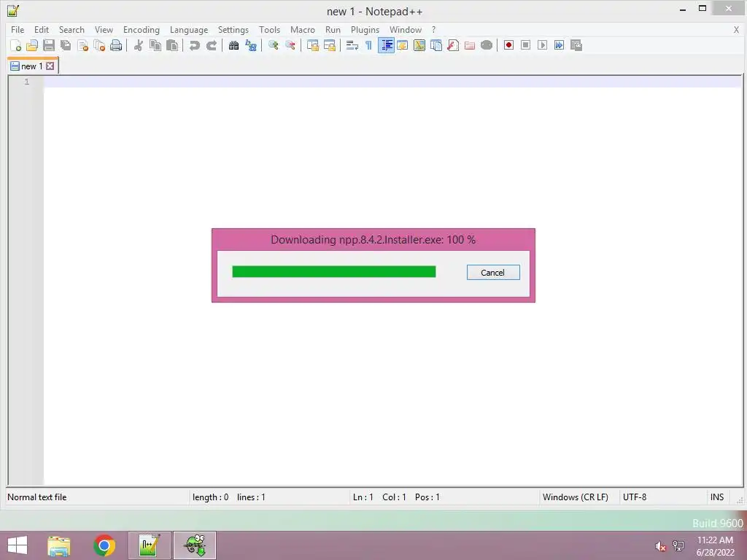Open the Folder as Workspace icon
The width and height of the screenshot is (747, 560).
point(470,45)
